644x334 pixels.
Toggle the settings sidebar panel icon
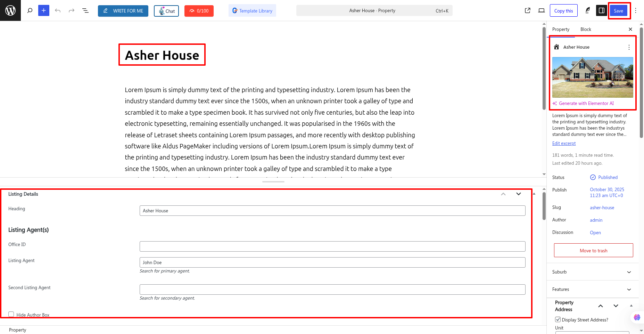601,10
